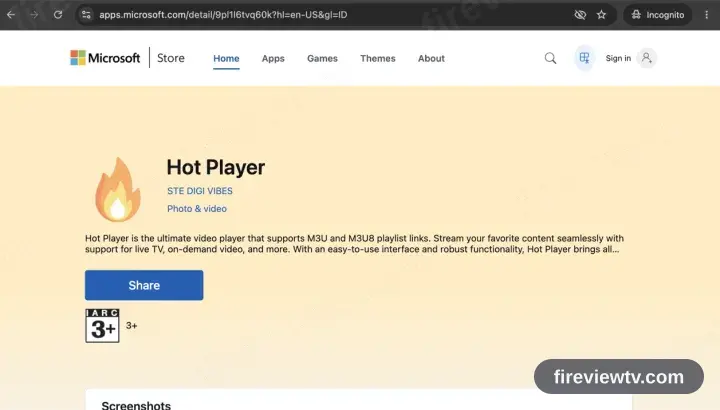Click the browser forward arrow
This screenshot has height=410, width=720.
[x=34, y=15]
